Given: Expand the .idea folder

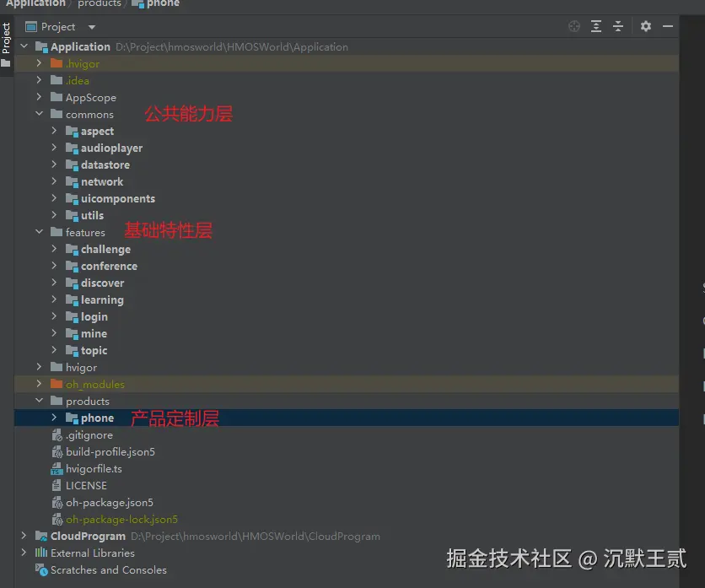Looking at the screenshot, I should [39, 80].
